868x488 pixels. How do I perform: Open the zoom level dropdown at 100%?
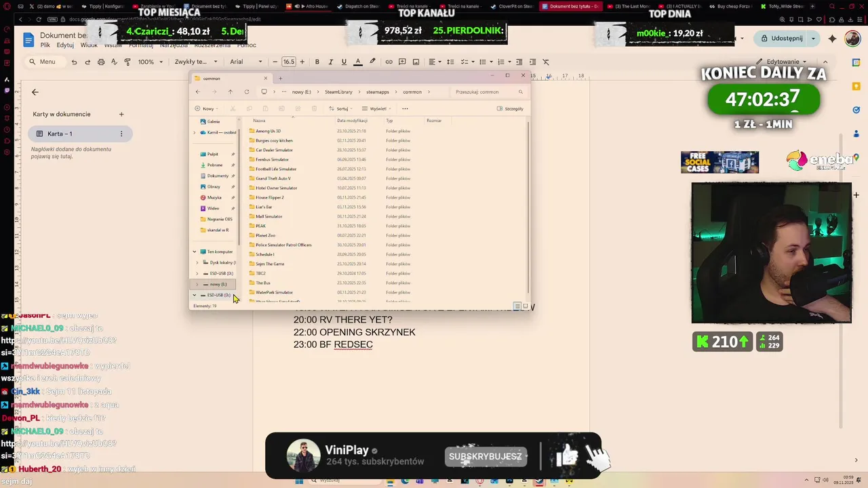coord(151,62)
